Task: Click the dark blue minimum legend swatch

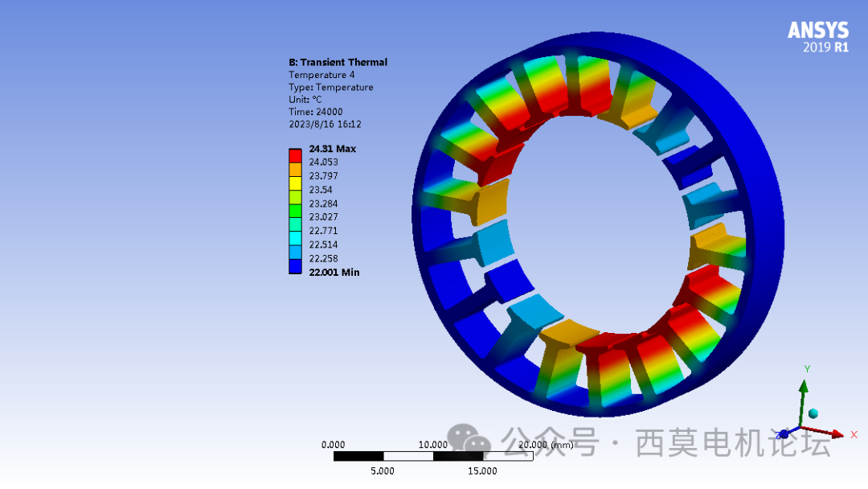Action: (x=295, y=267)
